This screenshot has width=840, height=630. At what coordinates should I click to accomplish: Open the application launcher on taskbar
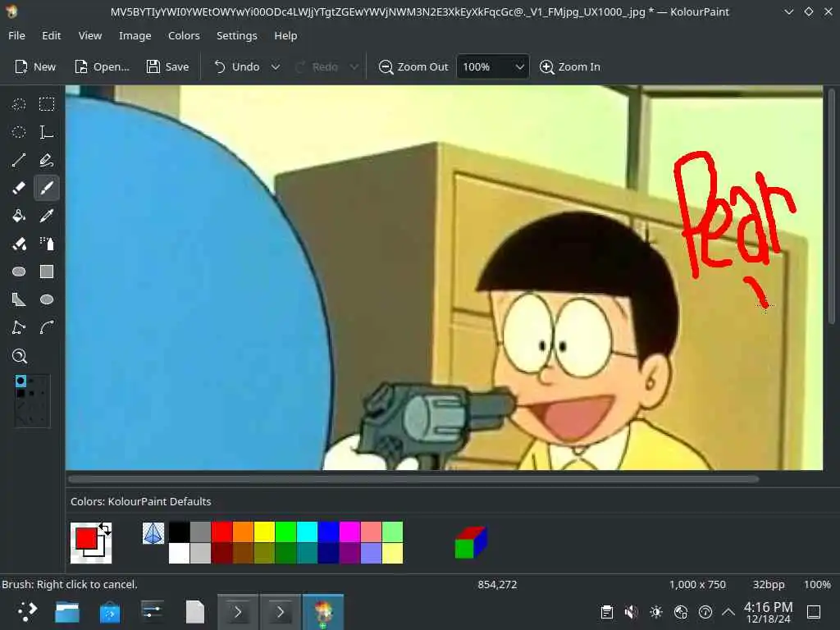(x=27, y=612)
